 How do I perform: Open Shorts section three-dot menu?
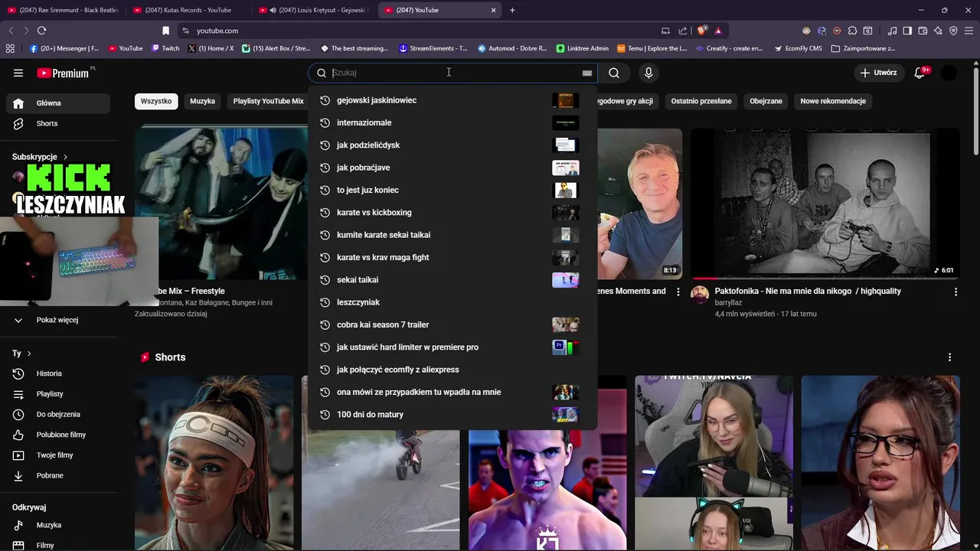coord(949,357)
